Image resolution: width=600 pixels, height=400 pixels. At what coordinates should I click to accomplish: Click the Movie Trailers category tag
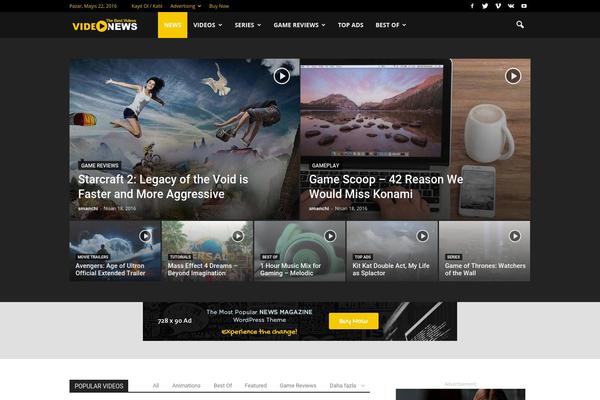[x=93, y=257]
